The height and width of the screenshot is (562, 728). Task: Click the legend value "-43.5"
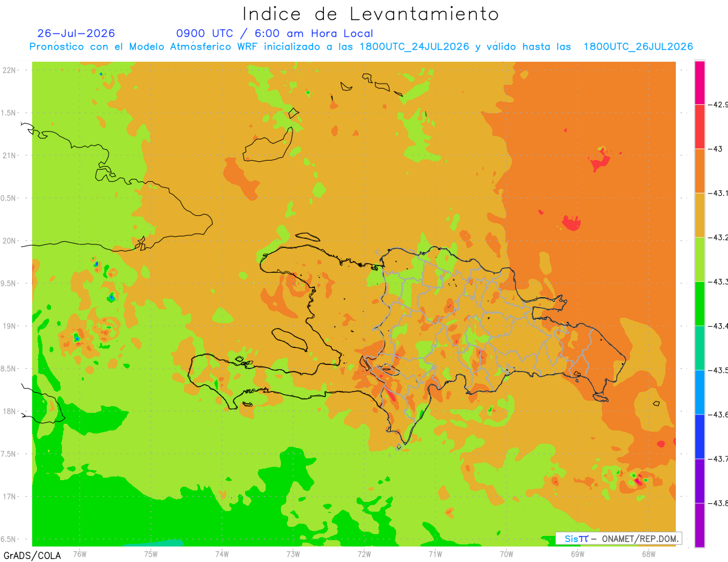tap(720, 370)
